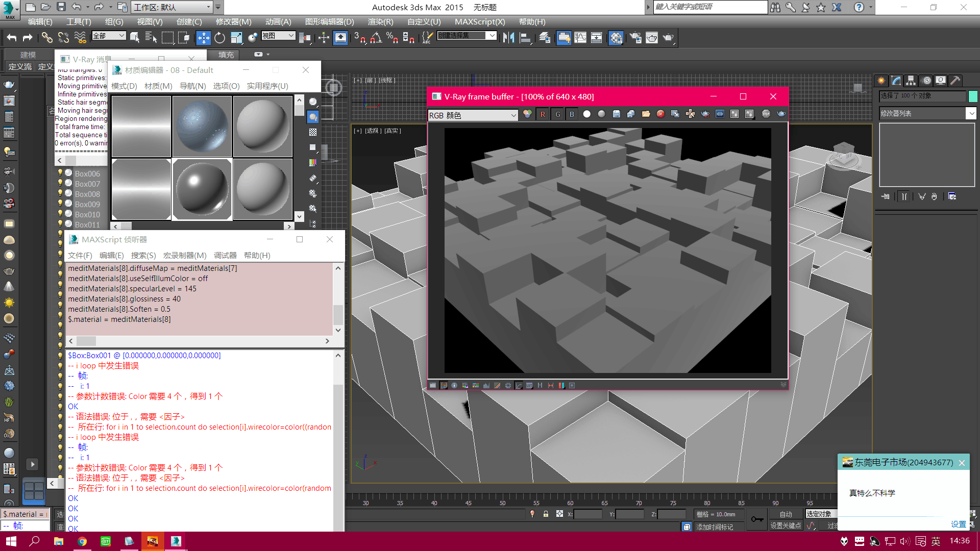Open the Hierarchy panel tab
Image resolution: width=980 pixels, height=551 pixels.
coord(911,81)
